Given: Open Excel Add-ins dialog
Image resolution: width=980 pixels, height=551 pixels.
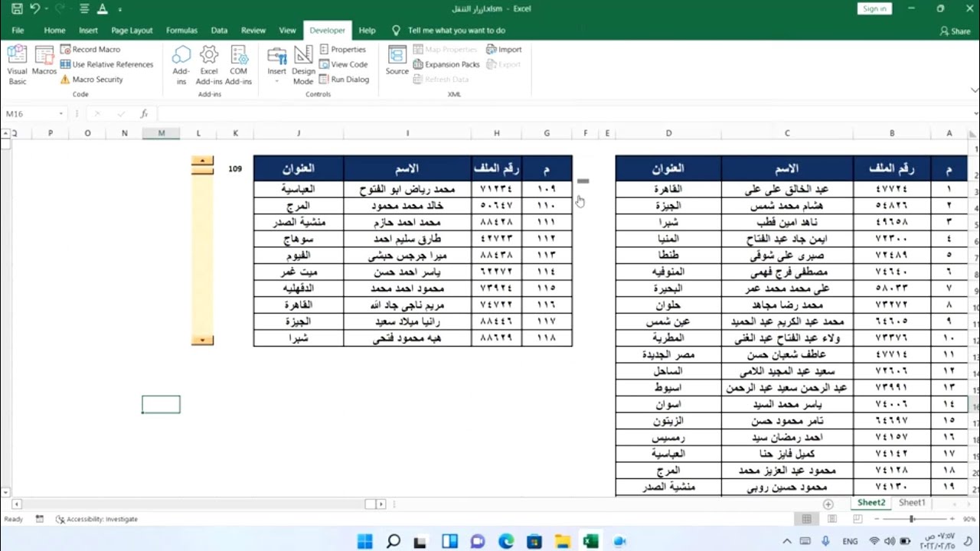Looking at the screenshot, I should point(209,65).
